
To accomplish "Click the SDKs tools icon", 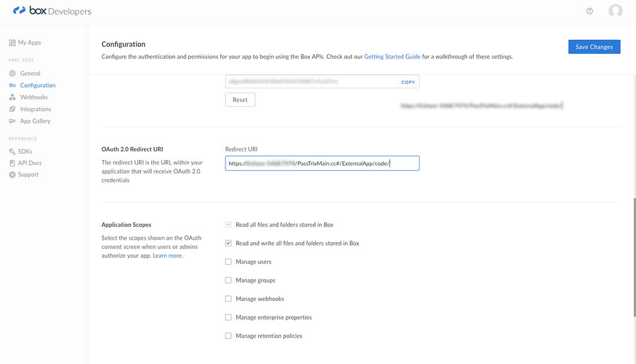I will tap(13, 151).
